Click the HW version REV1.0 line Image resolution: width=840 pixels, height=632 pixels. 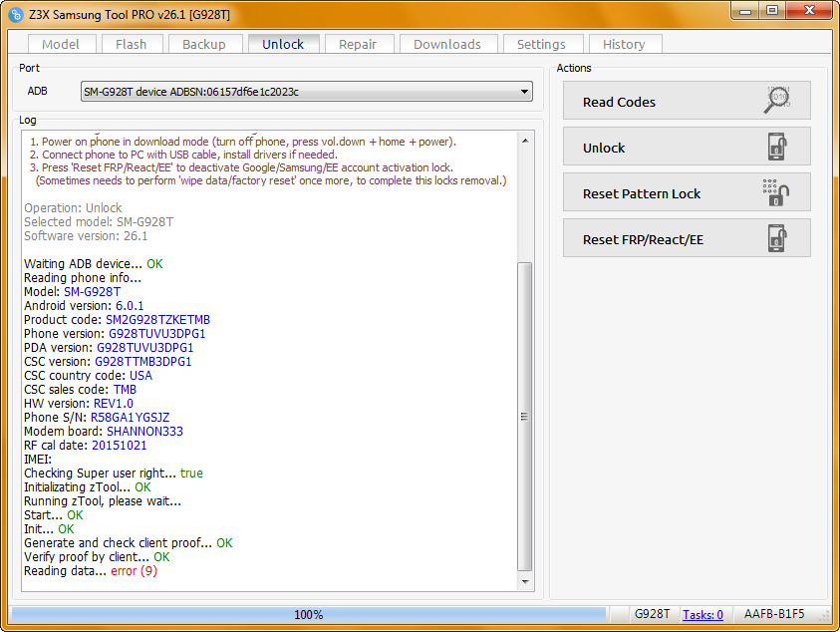(x=79, y=404)
